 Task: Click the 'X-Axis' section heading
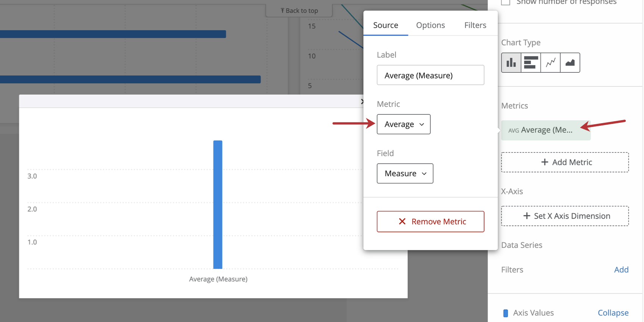[x=512, y=191]
